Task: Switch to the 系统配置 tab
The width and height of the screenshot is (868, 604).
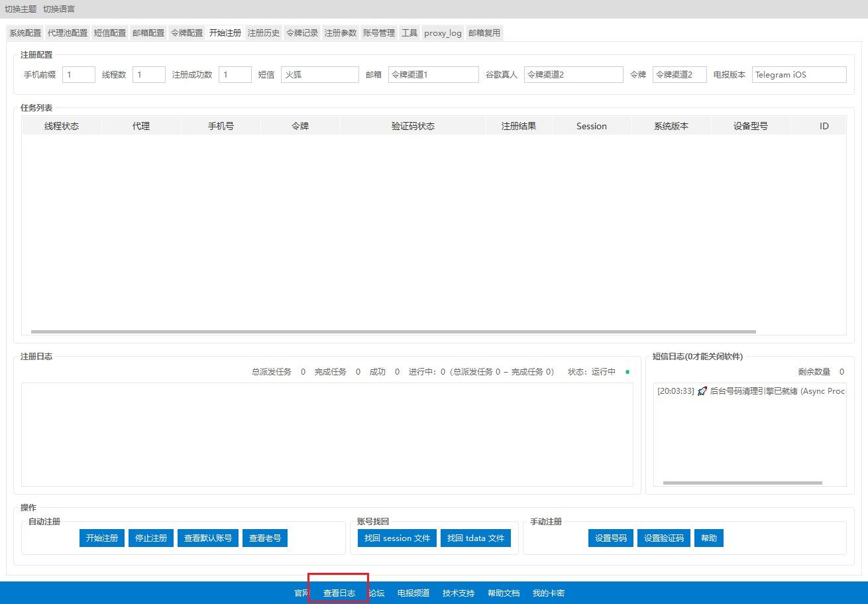Action: pos(25,32)
